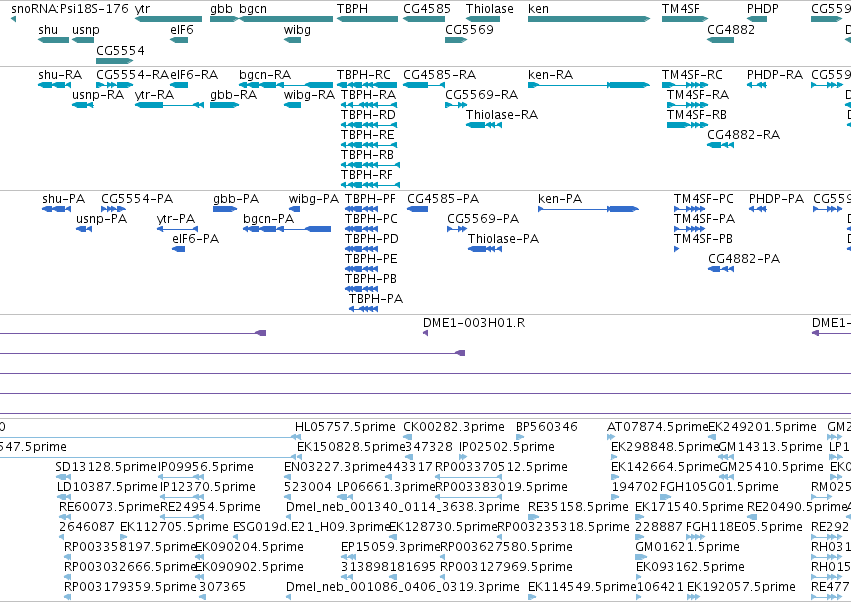Click the HL05757.5prime EST label
The height and width of the screenshot is (602, 851).
(345, 427)
